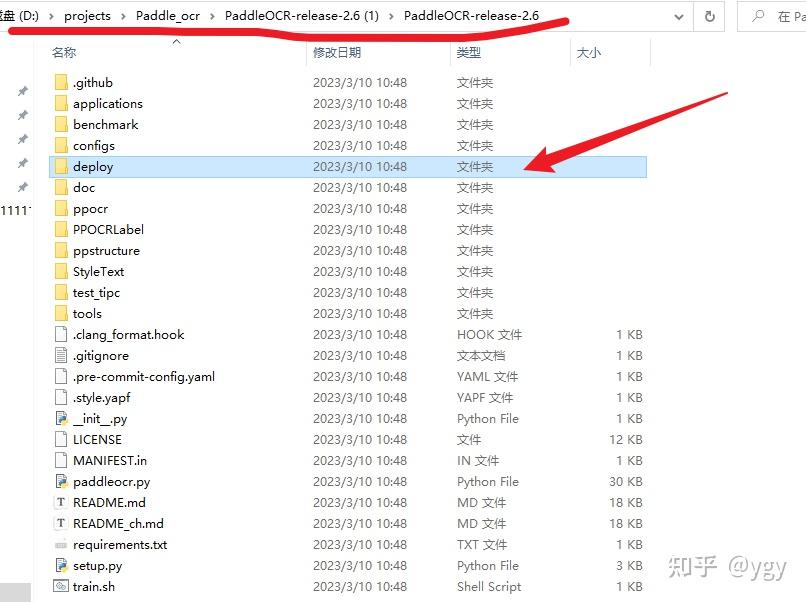Expand the chevron after Paddle_ocr in path
The width and height of the screenshot is (806, 602).
[212, 16]
